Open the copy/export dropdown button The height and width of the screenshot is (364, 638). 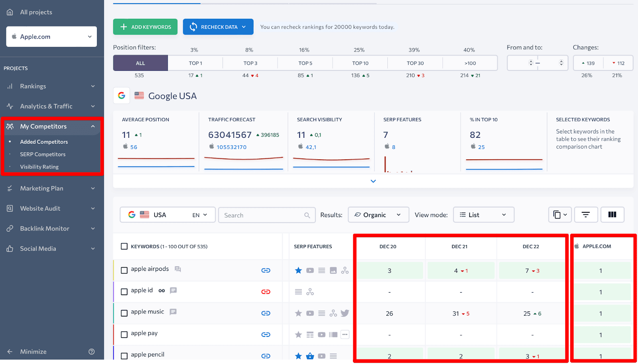[x=560, y=215]
